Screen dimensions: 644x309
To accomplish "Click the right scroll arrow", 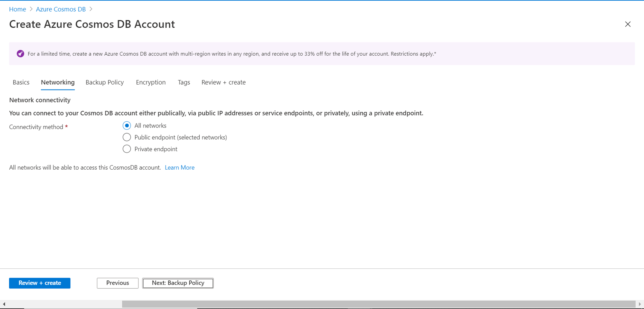I will tap(640, 304).
